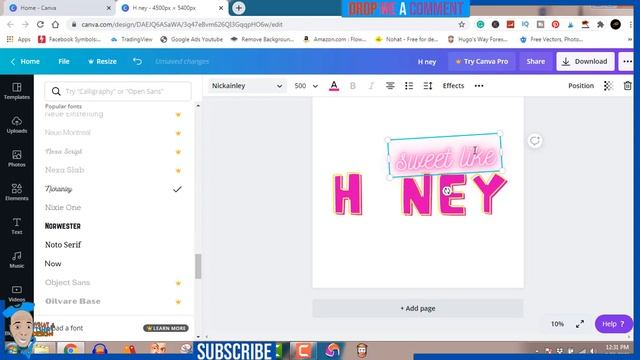The width and height of the screenshot is (640, 360).
Task: Open the TradingView bookmark
Action: tap(132, 39)
